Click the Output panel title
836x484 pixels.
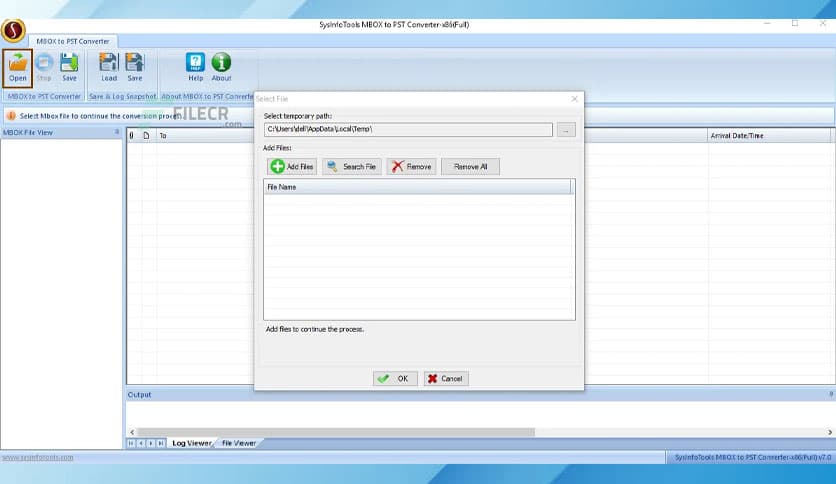point(139,394)
